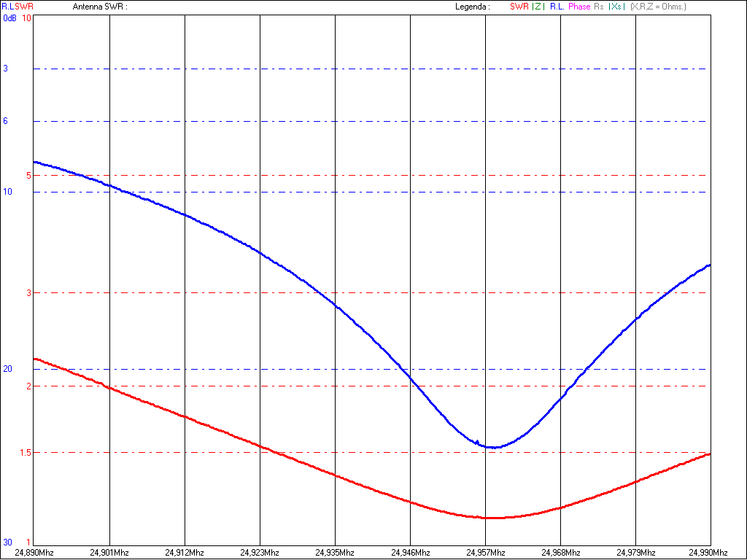
Task: Click the green |Z| legend label
Action: coord(538,7)
